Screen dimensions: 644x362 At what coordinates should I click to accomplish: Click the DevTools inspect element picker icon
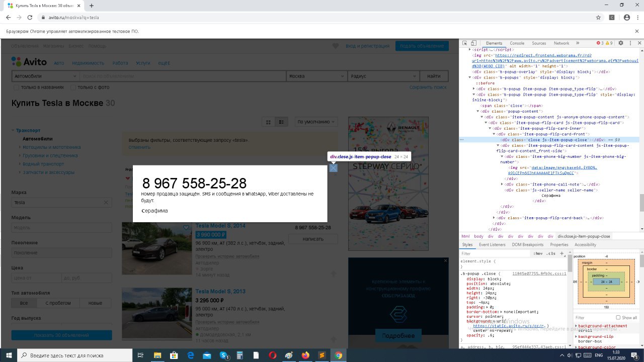point(465,43)
